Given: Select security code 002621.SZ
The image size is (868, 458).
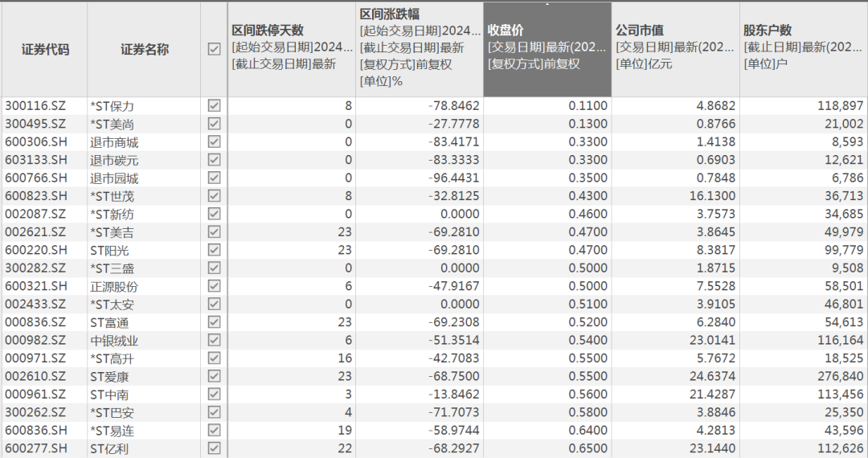Looking at the screenshot, I should point(35,231).
